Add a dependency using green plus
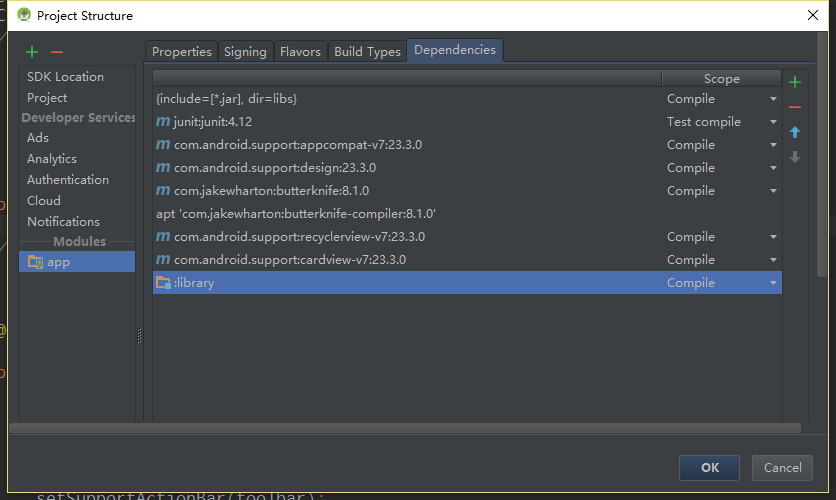The width and height of the screenshot is (836, 500). 795,82
